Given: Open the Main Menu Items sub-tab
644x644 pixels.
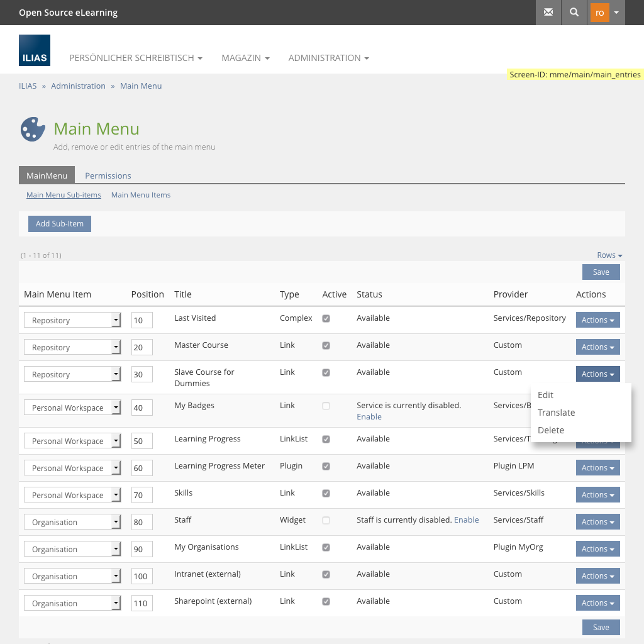Looking at the screenshot, I should [141, 195].
